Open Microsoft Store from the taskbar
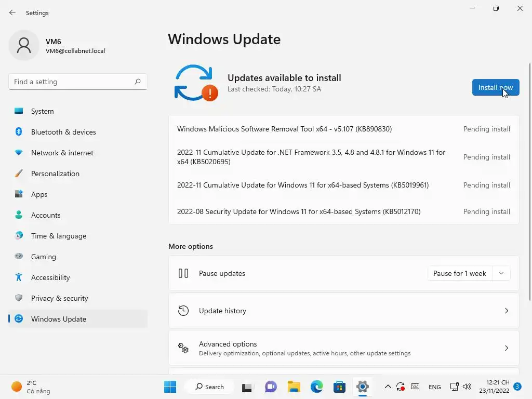This screenshot has height=399, width=532. coord(339,387)
